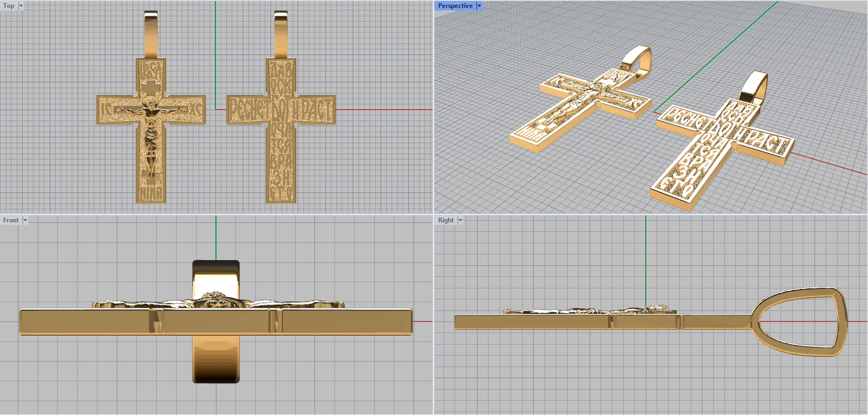
Task: Click the cross body bar in Right view
Action: coord(532,322)
